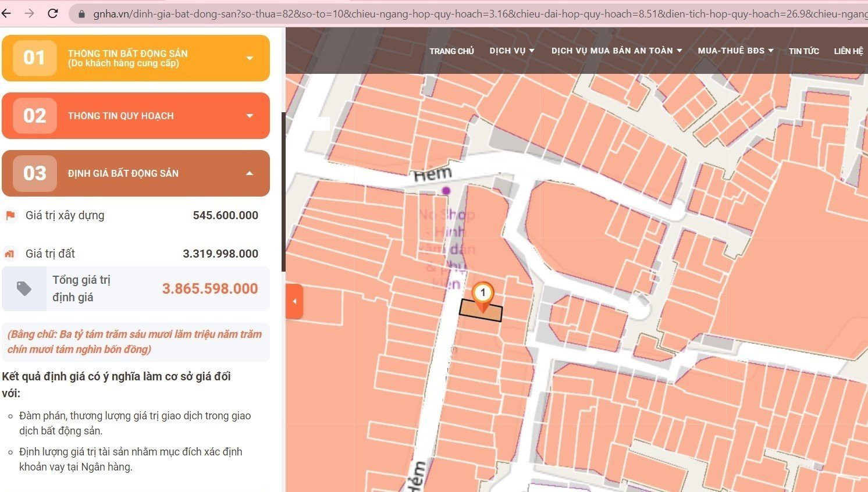The height and width of the screenshot is (492, 868).
Task: Click the browser forward arrow
Action: click(30, 13)
